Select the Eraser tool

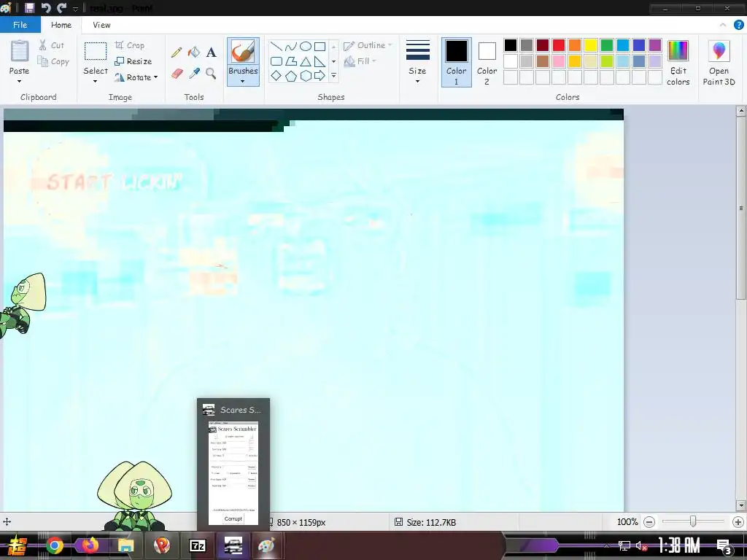tap(177, 74)
